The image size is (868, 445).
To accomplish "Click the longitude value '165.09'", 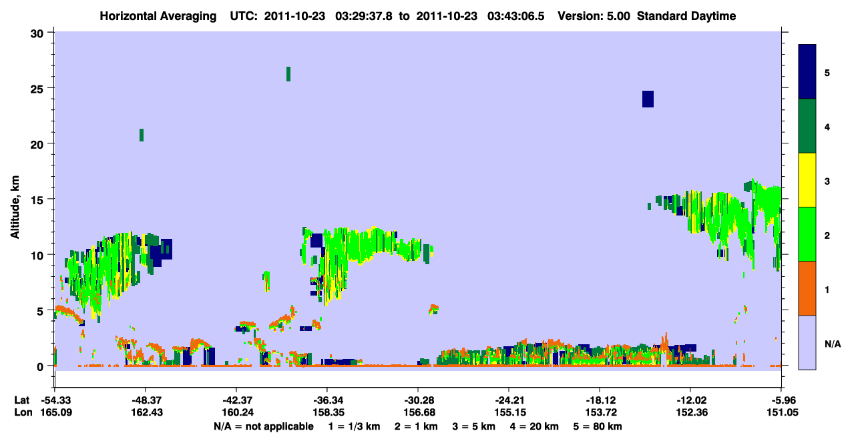I will point(55,413).
